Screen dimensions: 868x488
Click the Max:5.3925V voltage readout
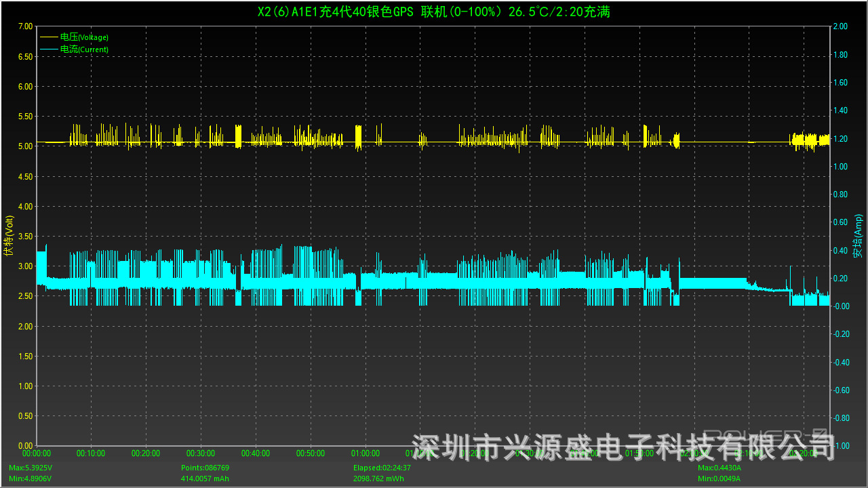[30, 468]
